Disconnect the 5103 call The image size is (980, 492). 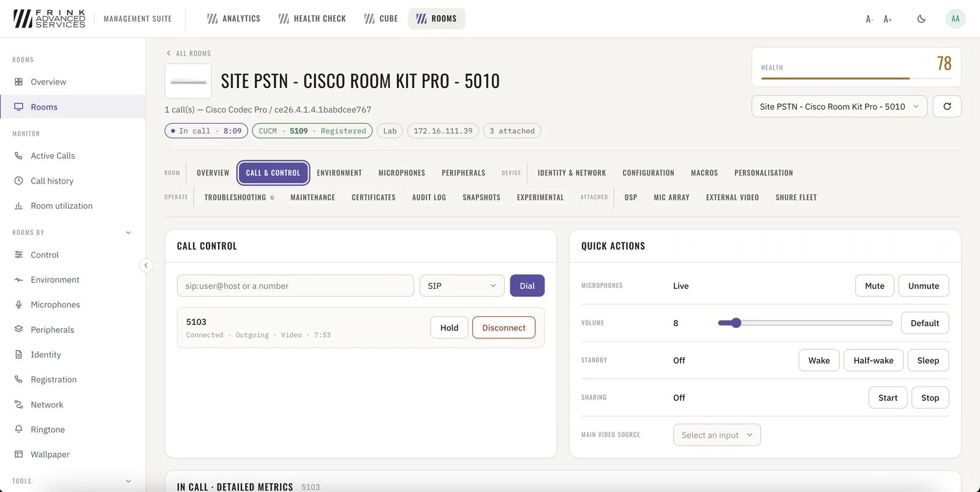tap(503, 328)
